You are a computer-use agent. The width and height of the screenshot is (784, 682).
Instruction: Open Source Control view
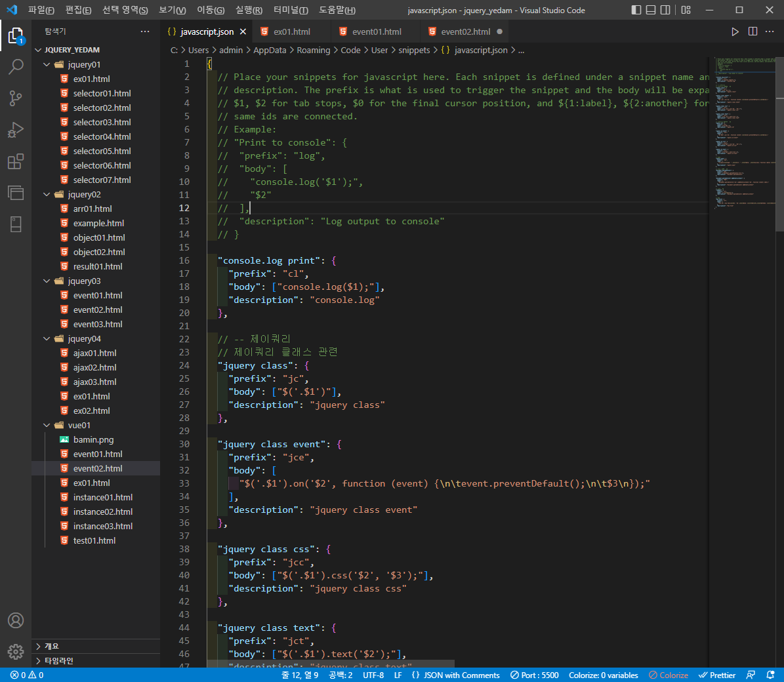[x=16, y=98]
